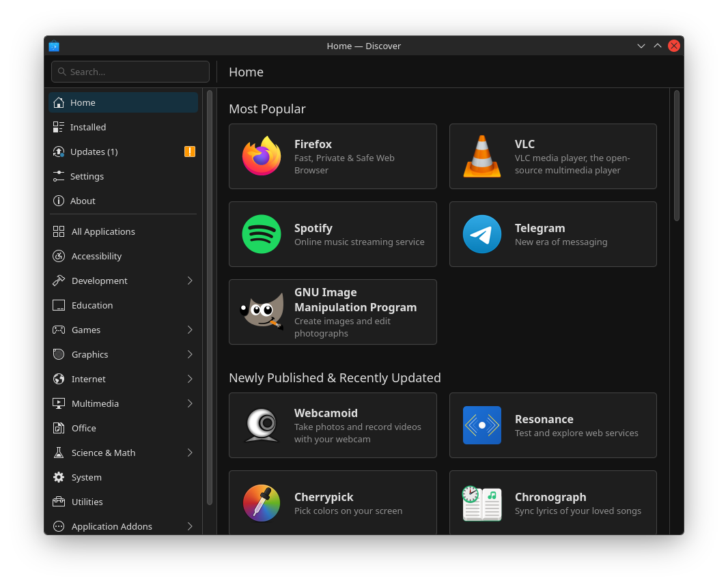Image resolution: width=728 pixels, height=587 pixels.
Task: Click the sidebar vertical scrollbar
Action: click(210, 298)
